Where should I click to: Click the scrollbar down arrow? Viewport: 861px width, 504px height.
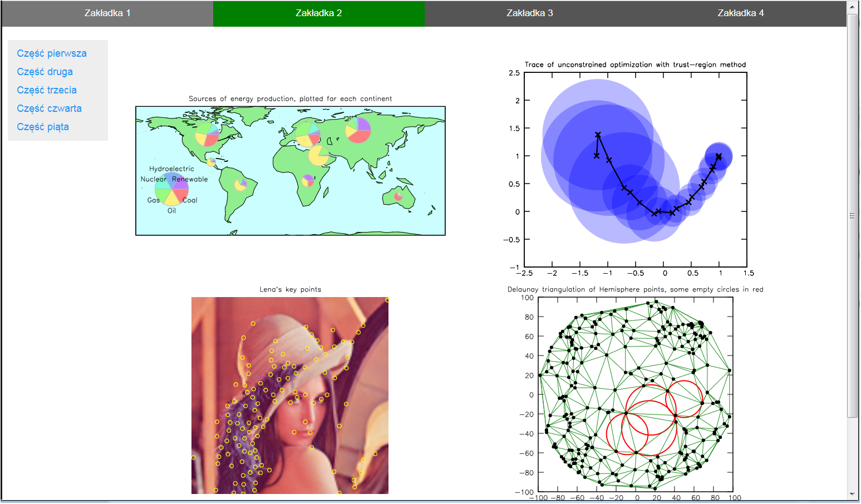[x=852, y=494]
